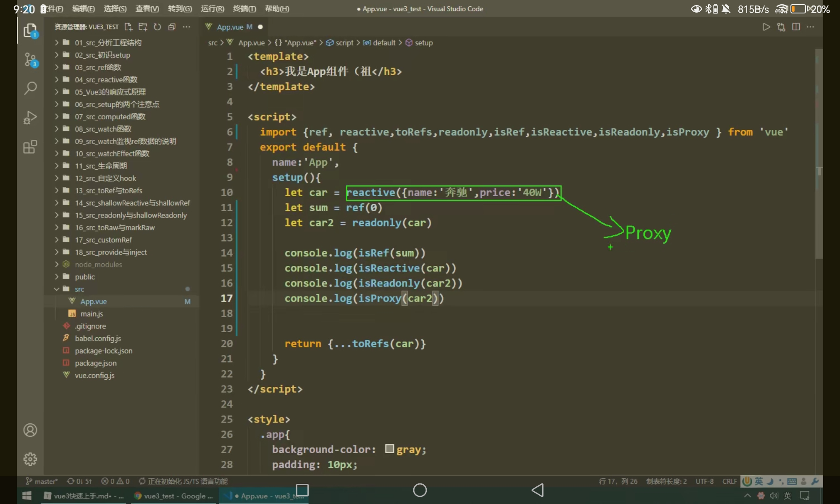Expand the public folder
This screenshot has height=504, width=840.
pos(85,277)
